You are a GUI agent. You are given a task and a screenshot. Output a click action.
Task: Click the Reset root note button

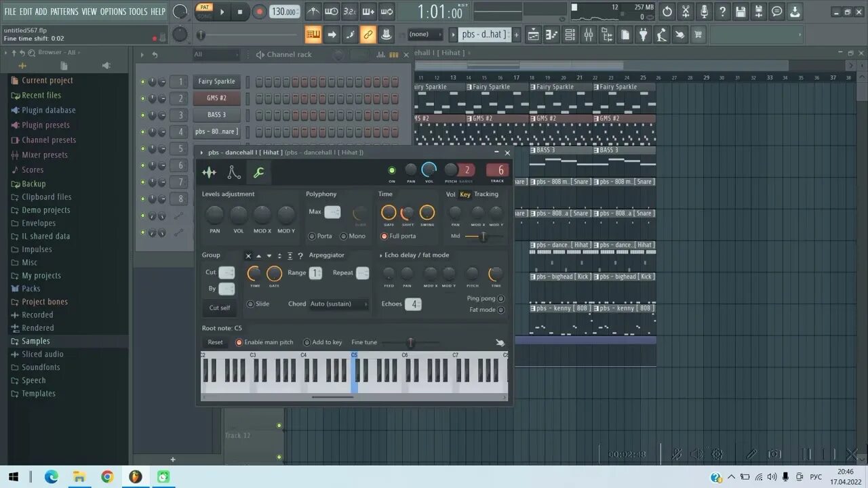pyautogui.click(x=215, y=342)
